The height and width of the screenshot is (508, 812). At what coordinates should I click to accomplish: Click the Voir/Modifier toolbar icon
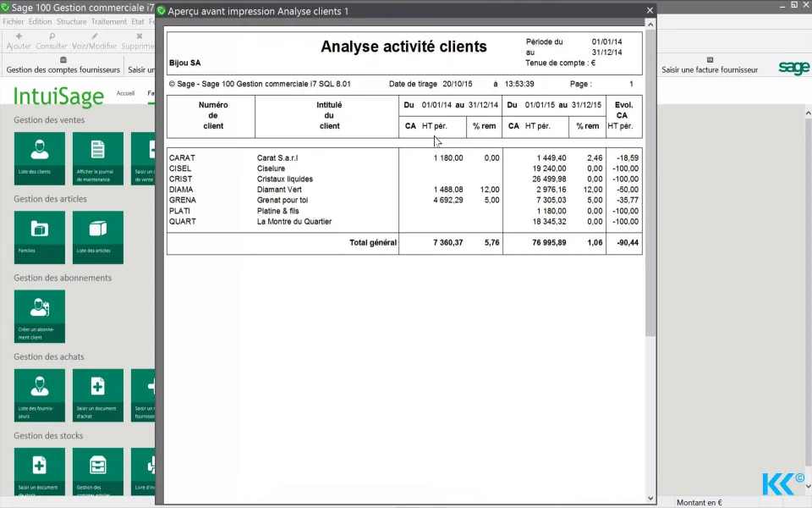click(x=94, y=41)
